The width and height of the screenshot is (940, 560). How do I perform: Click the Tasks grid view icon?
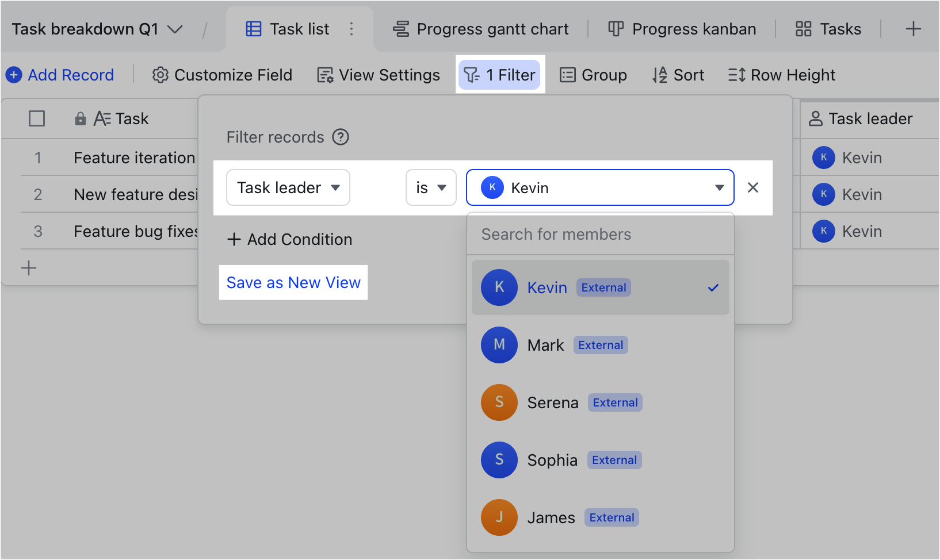[803, 28]
